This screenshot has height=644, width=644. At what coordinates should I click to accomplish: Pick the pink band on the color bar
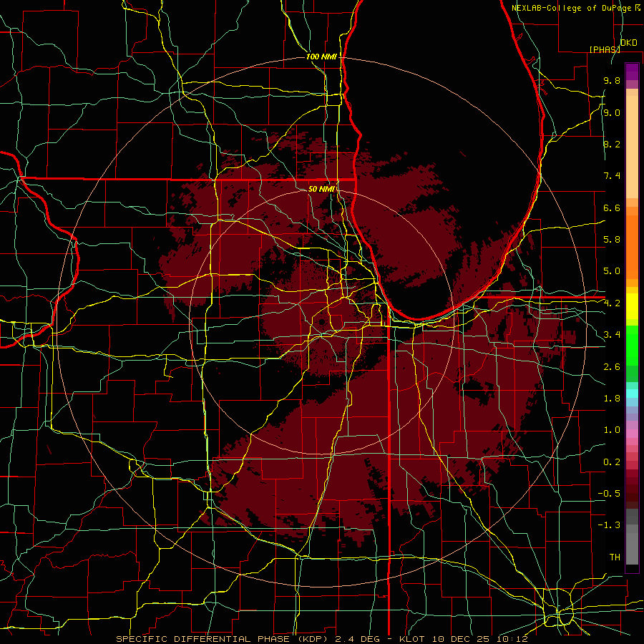pyautogui.click(x=632, y=434)
